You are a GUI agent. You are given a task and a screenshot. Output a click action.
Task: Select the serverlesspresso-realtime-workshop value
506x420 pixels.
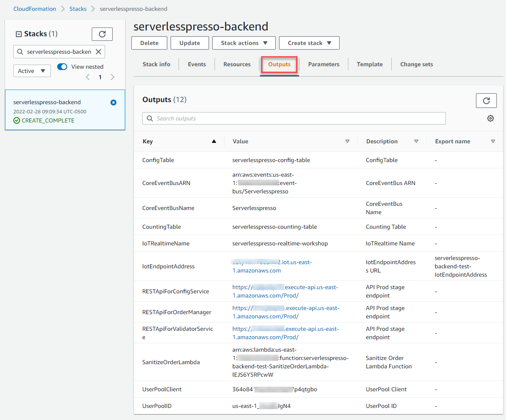[280, 243]
